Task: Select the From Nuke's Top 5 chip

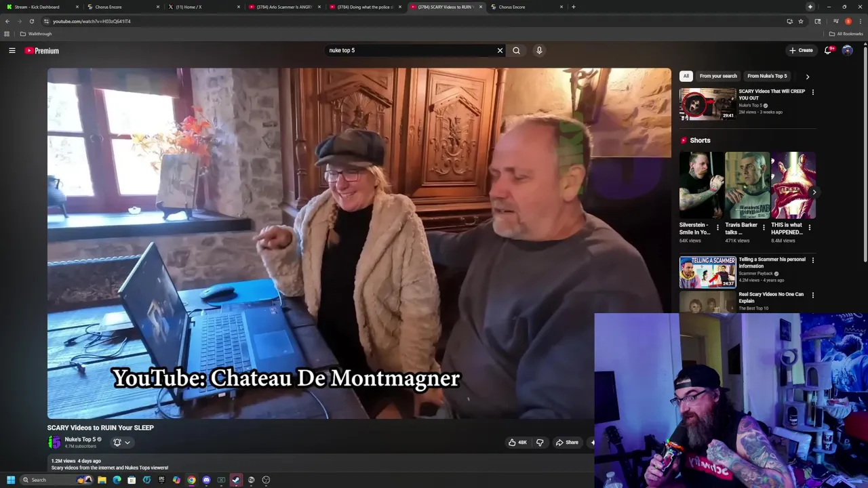Action: tap(767, 76)
